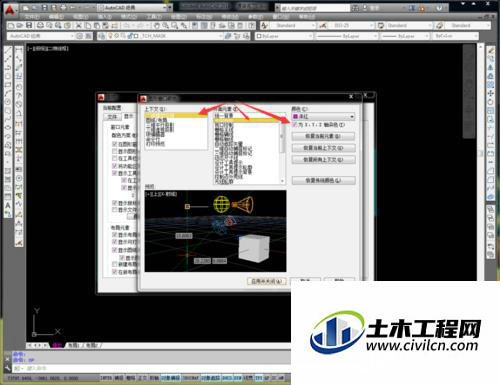Image resolution: width=500 pixels, height=385 pixels.
Task: Click Text Style icon beside Standard dropdown
Action: (265, 25)
